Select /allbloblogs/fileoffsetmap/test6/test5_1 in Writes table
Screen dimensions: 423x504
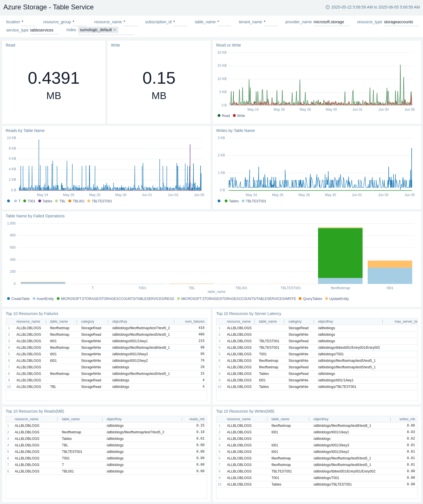[x=342, y=465]
